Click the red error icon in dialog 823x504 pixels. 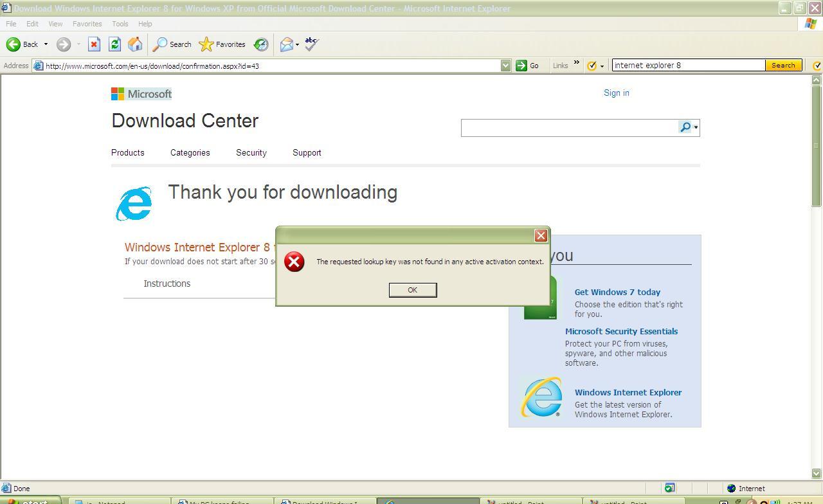pos(294,262)
